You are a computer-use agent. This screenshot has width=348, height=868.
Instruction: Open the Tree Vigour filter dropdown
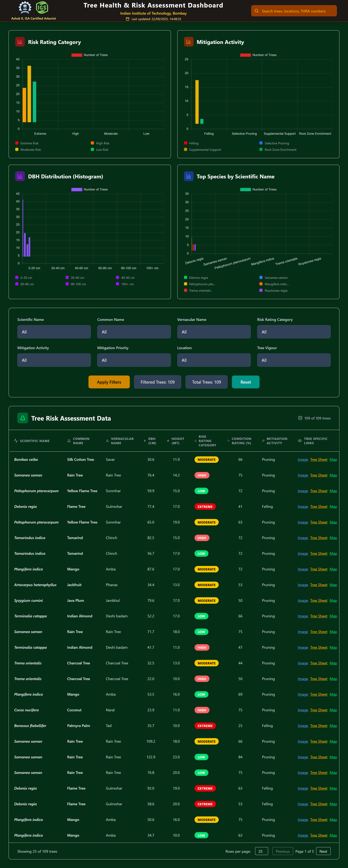click(294, 360)
